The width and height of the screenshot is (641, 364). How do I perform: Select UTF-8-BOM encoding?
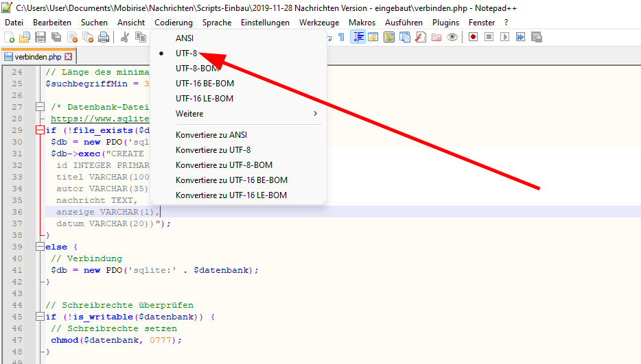click(197, 69)
